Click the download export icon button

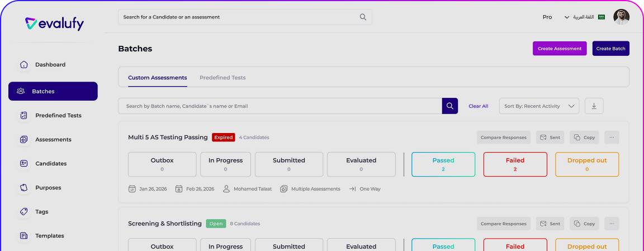click(x=594, y=106)
